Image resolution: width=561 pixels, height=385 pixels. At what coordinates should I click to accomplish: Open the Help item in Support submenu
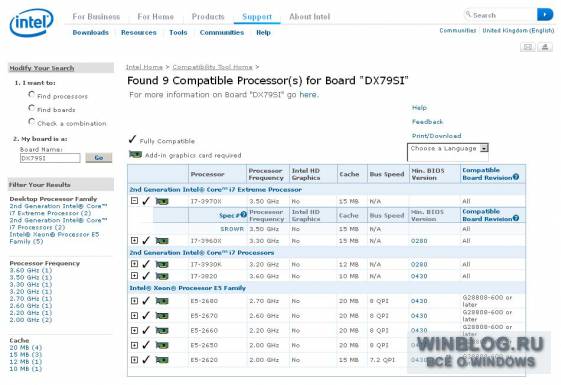click(263, 33)
